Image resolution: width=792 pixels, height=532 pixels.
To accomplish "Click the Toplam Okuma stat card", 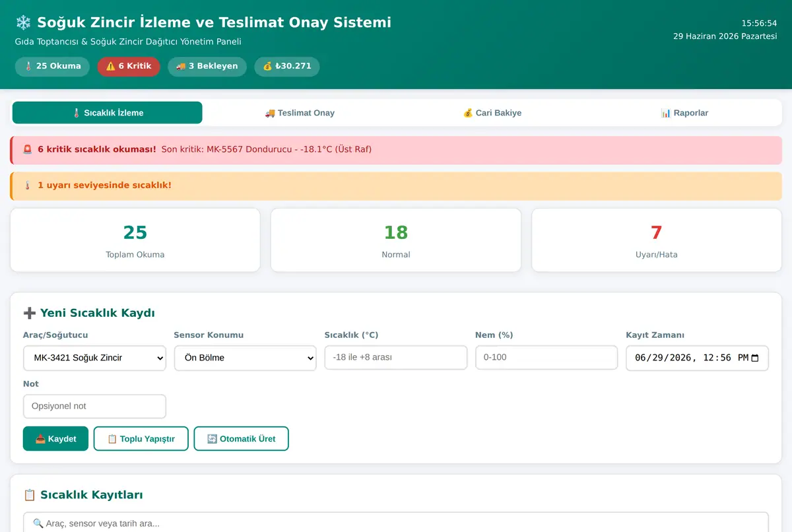I will coord(135,240).
